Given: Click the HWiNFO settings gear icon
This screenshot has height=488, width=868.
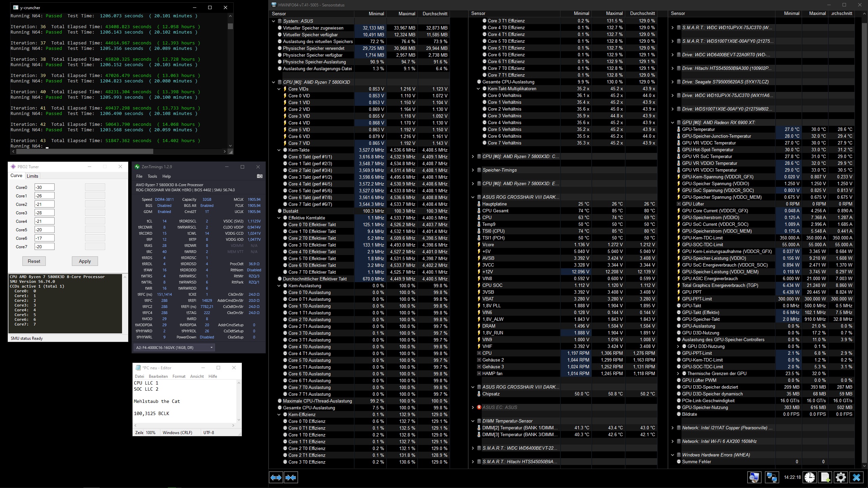Looking at the screenshot, I should 841,477.
